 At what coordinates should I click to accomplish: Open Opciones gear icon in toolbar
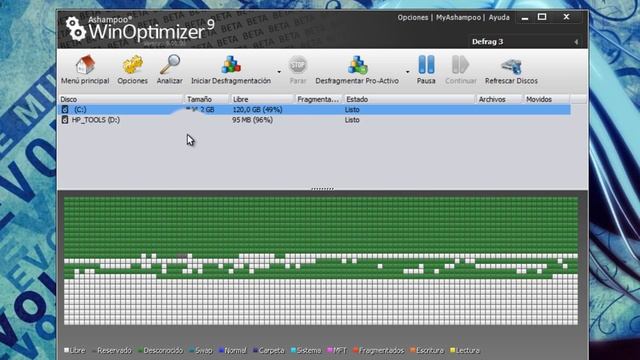point(133,65)
